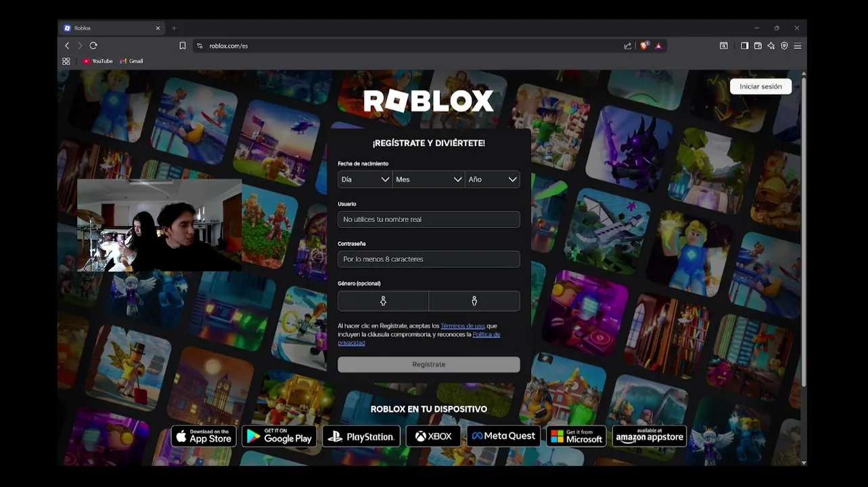Open Política de privacidad link
The width and height of the screenshot is (868, 487).
419,339
